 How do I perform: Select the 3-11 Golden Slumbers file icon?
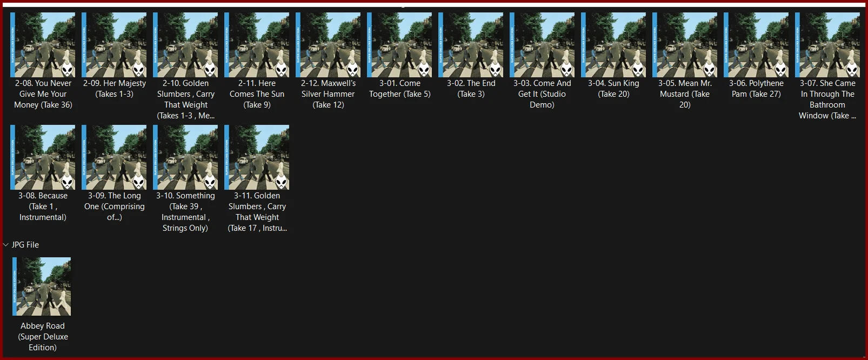pyautogui.click(x=257, y=157)
